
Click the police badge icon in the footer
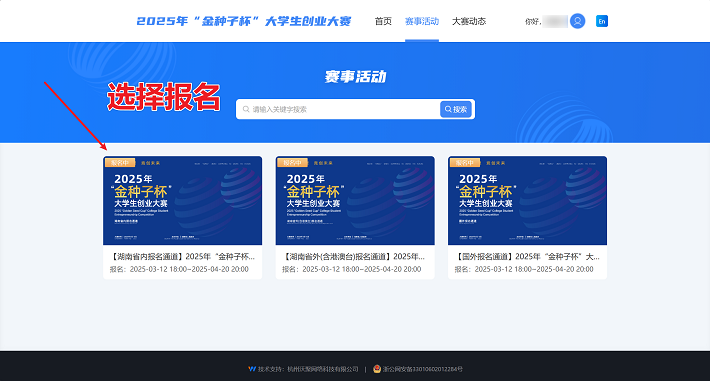click(377, 369)
